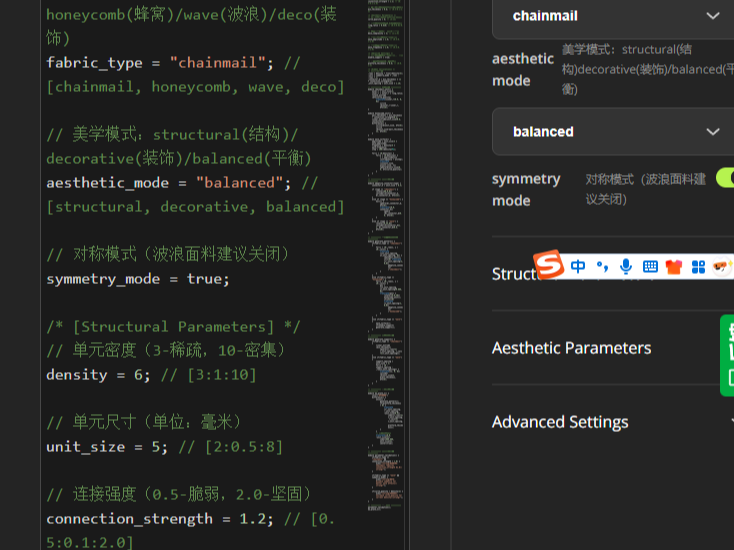Click the connection_strength = 1.2 line
734x550 pixels.
point(140,519)
